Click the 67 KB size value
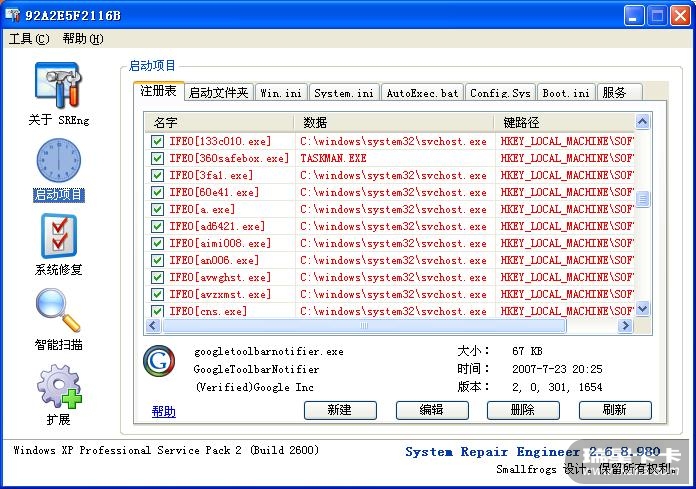This screenshot has height=489, width=696. click(x=527, y=351)
